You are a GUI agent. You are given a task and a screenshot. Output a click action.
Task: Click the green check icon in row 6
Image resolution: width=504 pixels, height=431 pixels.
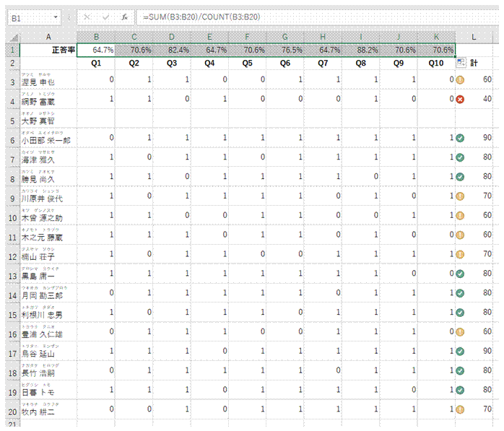pyautogui.click(x=460, y=138)
